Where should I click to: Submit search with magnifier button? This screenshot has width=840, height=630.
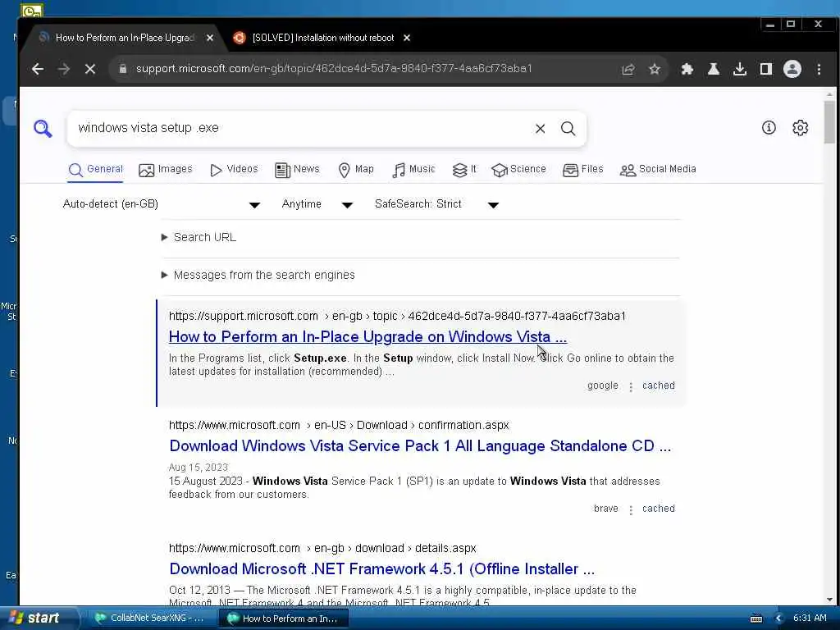tap(568, 129)
